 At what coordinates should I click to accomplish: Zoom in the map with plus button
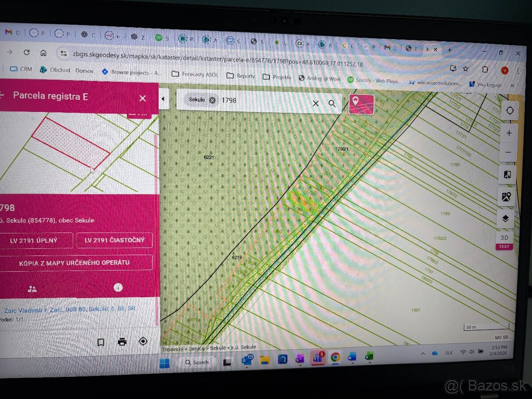click(x=509, y=133)
